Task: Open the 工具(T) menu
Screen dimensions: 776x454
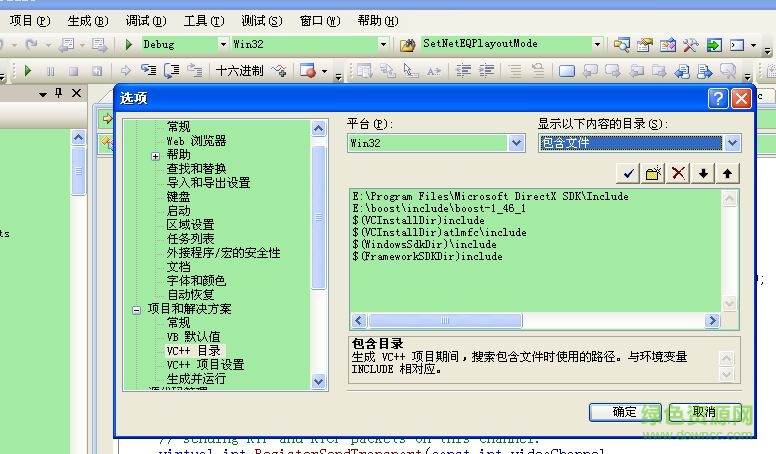Action: [203, 20]
